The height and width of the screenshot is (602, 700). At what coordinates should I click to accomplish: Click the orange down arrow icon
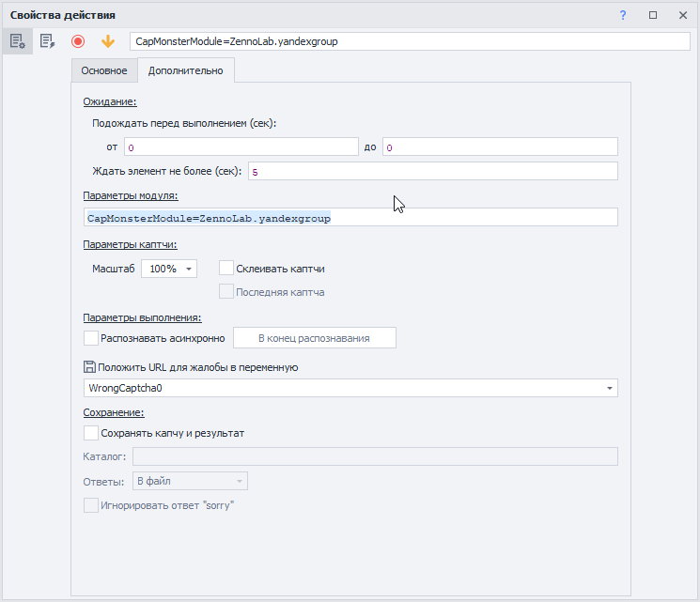click(x=108, y=41)
